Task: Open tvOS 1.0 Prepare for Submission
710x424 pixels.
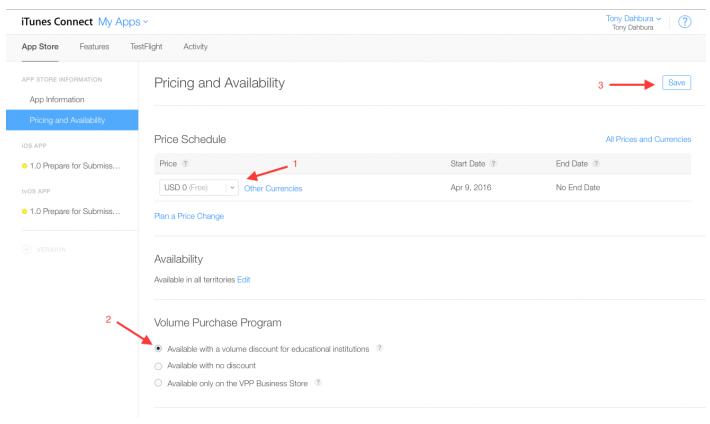Action: point(75,211)
